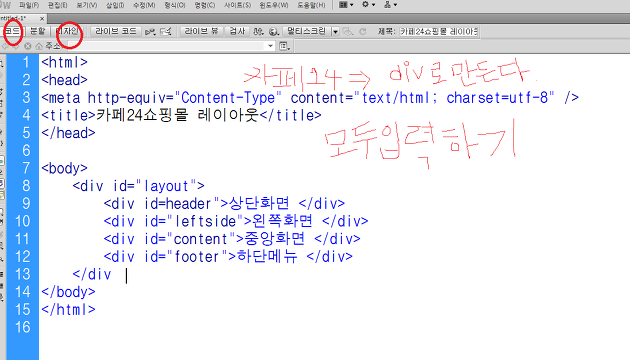Viewport: 630px width, 360px height.
Task: Click the <html> tag on line 1
Action: (64, 62)
